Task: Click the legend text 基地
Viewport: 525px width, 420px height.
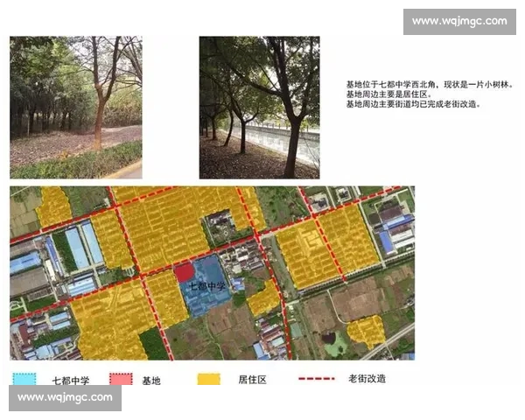Action: [x=151, y=381]
